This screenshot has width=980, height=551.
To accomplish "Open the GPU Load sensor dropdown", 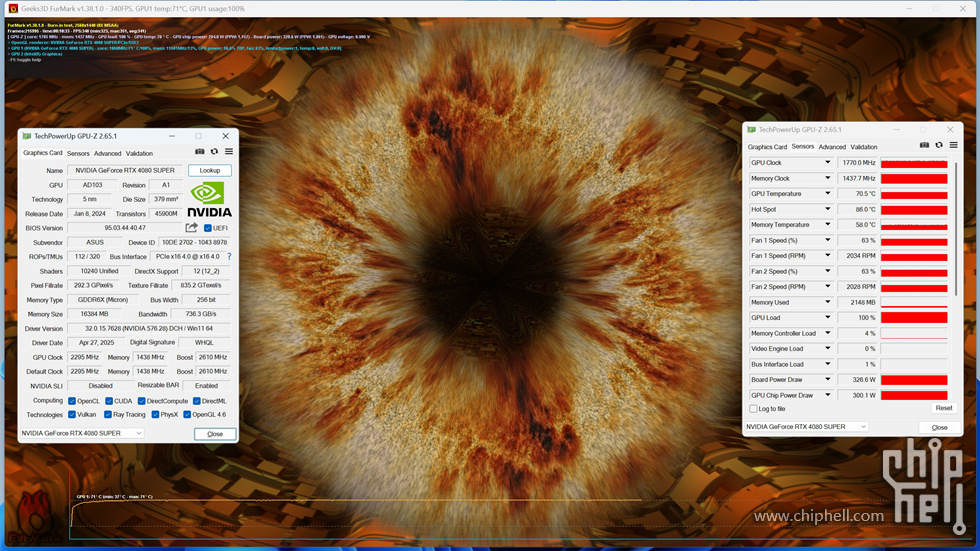I will [828, 317].
